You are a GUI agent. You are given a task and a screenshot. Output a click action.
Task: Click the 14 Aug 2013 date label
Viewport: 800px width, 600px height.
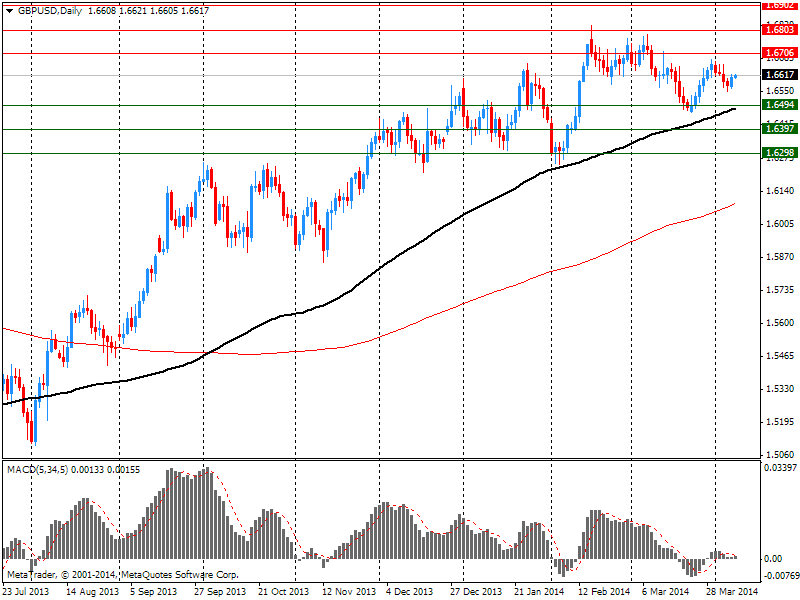pos(92,592)
